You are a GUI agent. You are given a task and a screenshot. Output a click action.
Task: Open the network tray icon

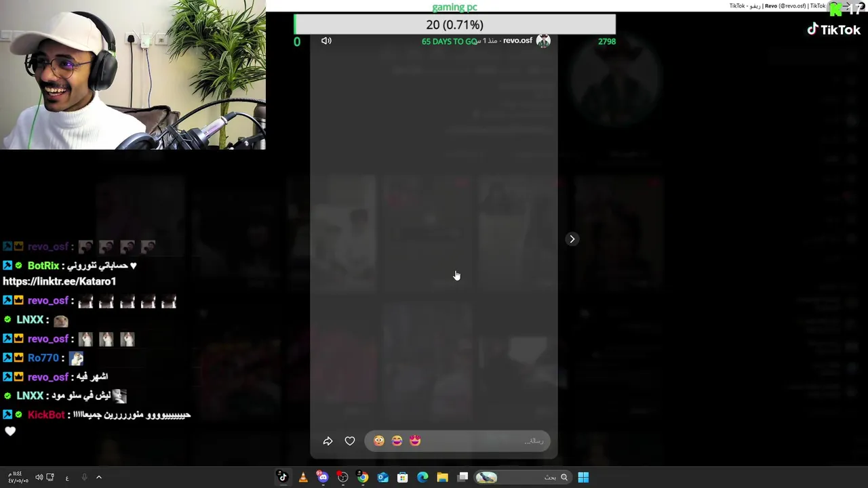[50, 477]
